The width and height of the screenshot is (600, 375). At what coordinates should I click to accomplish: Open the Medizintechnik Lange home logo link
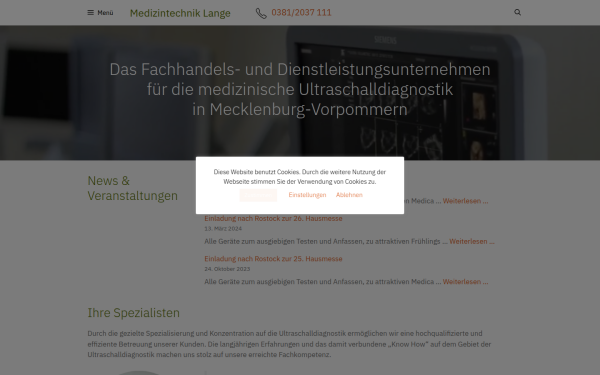(x=180, y=13)
